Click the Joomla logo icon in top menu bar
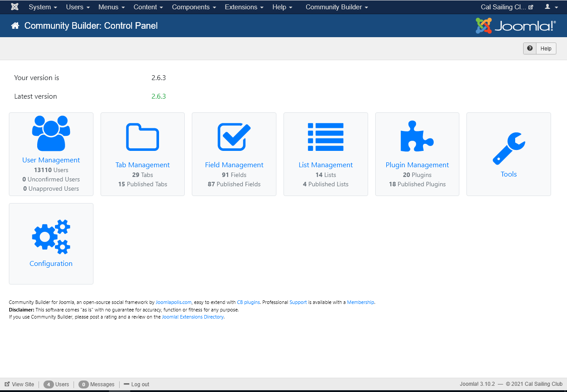The width and height of the screenshot is (567, 392). 15,7
